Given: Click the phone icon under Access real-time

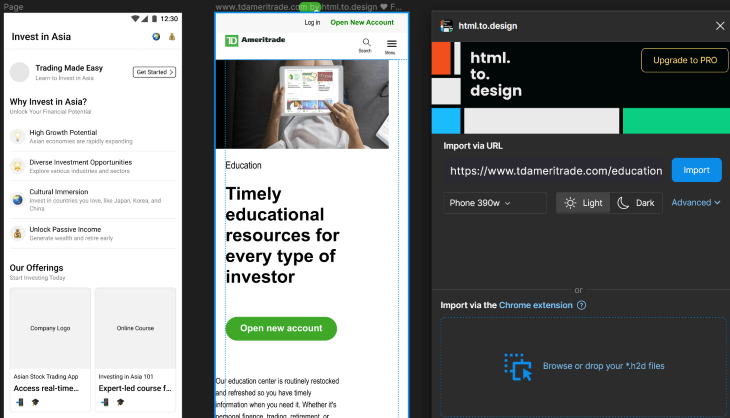Looking at the screenshot, I should (x=20, y=402).
